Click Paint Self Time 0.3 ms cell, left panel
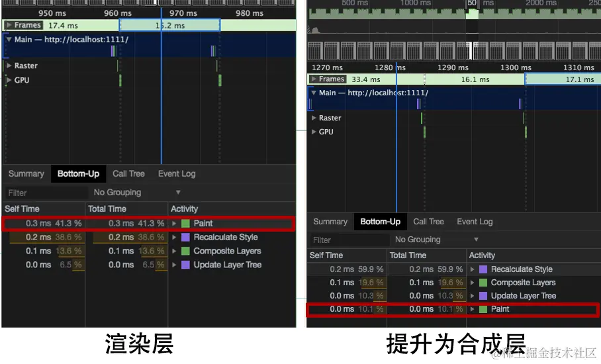Image resolution: width=601 pixels, height=364 pixels. (43, 224)
